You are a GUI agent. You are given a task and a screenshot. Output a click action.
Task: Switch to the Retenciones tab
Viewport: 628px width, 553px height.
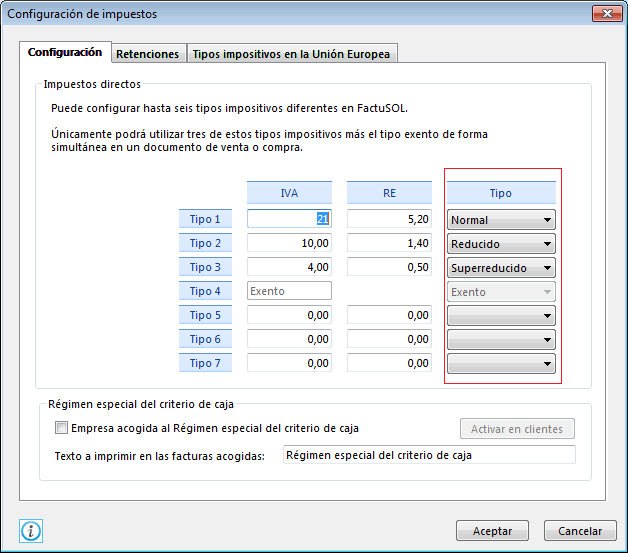point(147,54)
